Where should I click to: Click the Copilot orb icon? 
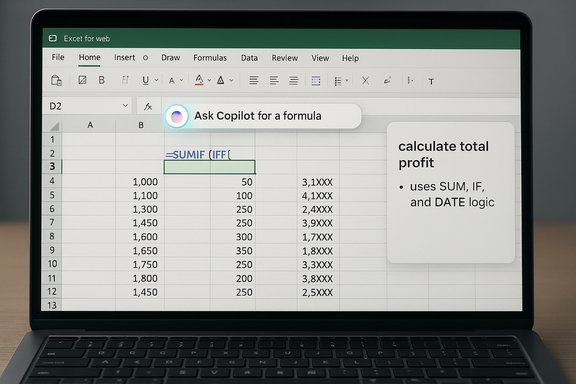coord(177,116)
